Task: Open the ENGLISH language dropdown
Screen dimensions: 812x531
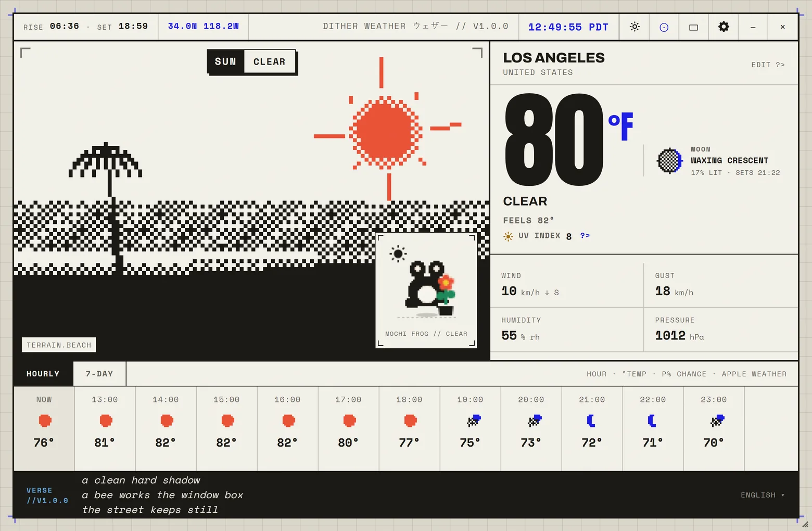Action: click(x=763, y=495)
